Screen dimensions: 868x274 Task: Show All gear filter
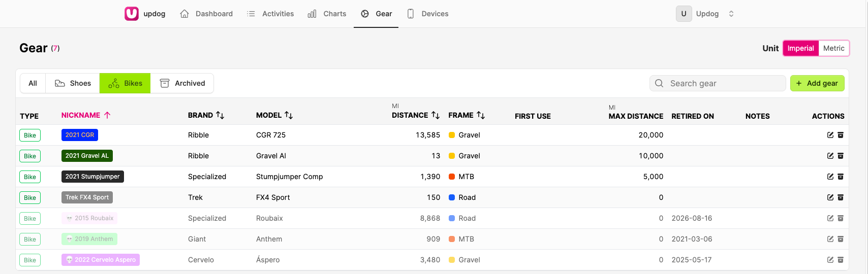coord(33,83)
